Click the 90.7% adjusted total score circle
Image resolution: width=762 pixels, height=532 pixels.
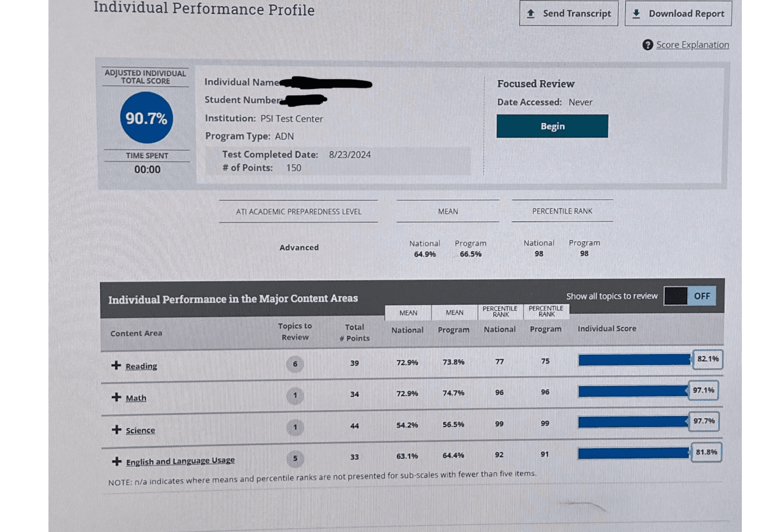146,117
